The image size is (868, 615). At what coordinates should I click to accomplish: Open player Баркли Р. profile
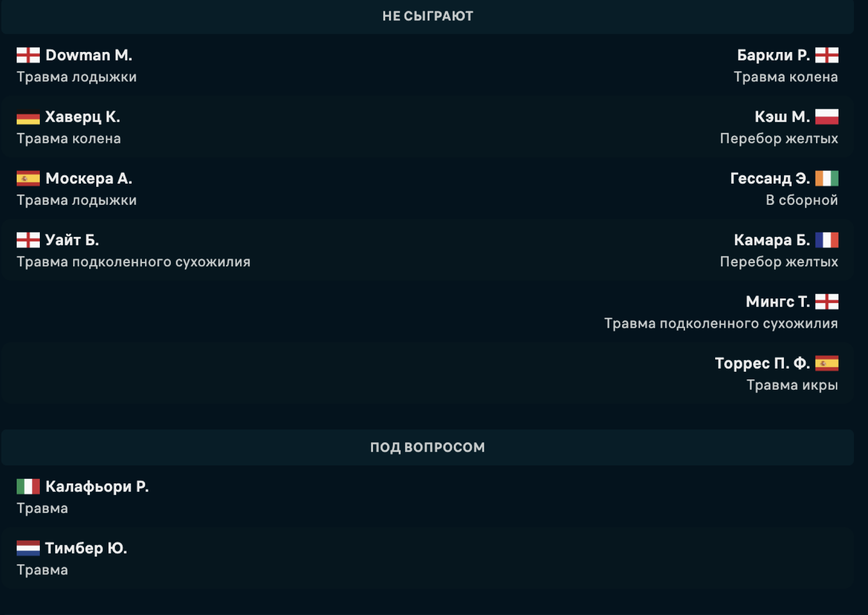click(x=773, y=55)
